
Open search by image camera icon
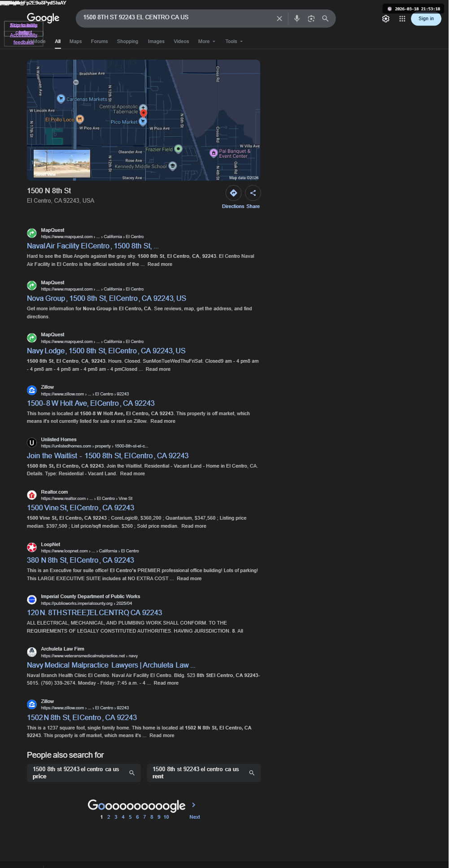pyautogui.click(x=311, y=18)
